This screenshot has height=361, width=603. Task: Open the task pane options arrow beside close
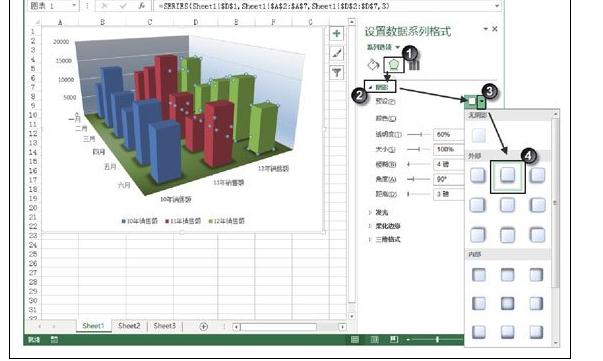tap(485, 29)
